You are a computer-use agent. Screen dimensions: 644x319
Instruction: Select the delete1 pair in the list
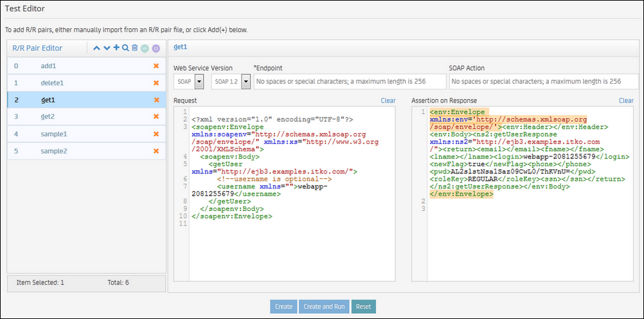(52, 83)
